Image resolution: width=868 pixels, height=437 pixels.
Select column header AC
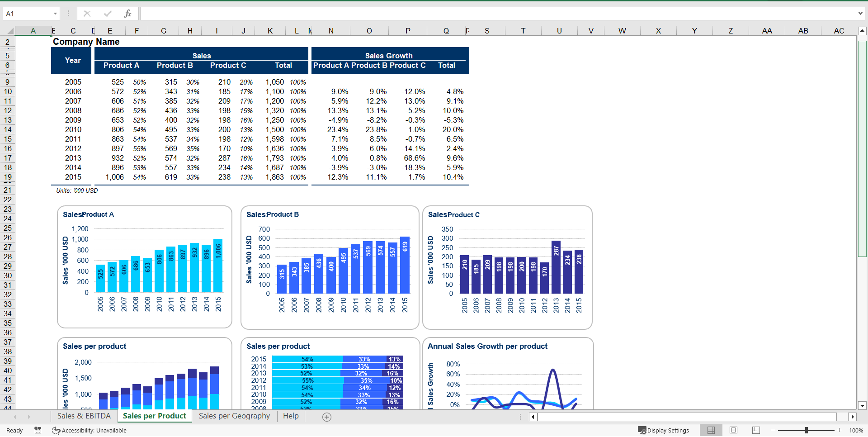click(839, 31)
